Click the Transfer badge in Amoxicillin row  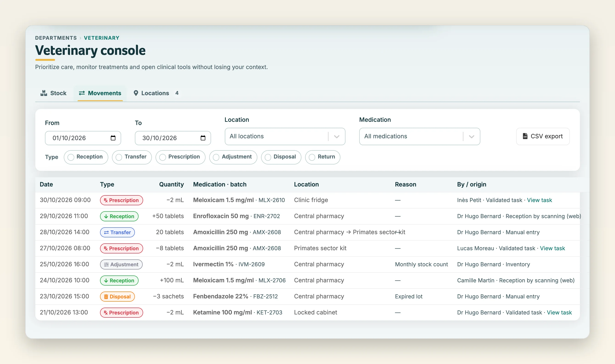(x=117, y=232)
